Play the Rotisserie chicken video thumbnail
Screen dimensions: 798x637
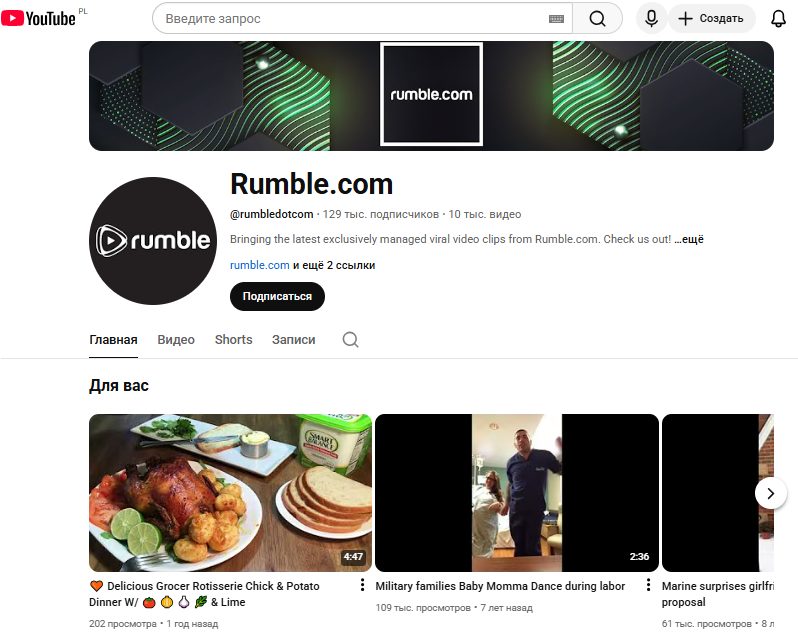click(x=231, y=493)
